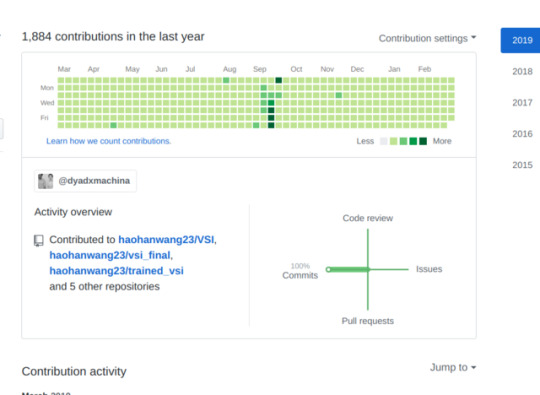This screenshot has height=395, width=540.
Task: Open the haohanwang23/vsi_final repository link
Action: pyautogui.click(x=110, y=255)
